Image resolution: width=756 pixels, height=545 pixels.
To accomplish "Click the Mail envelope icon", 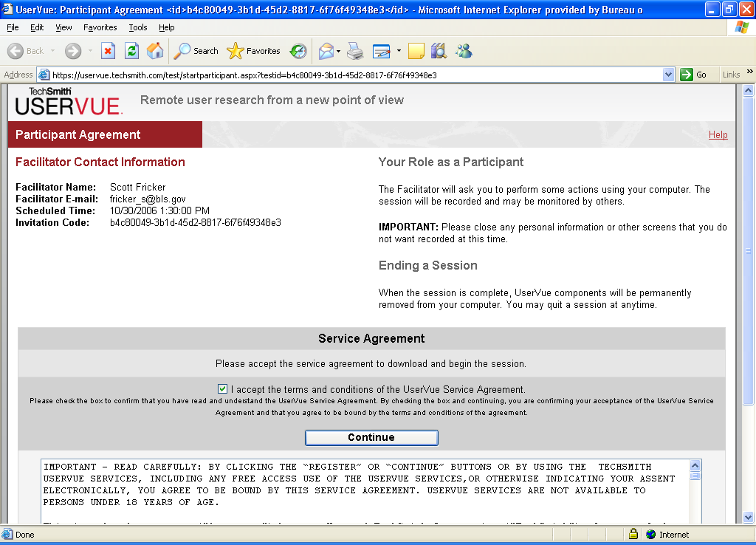I will (x=326, y=51).
